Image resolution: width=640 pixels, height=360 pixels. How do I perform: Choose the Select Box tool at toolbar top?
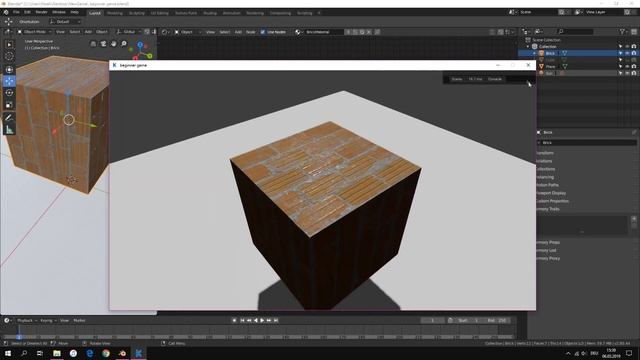(9, 44)
